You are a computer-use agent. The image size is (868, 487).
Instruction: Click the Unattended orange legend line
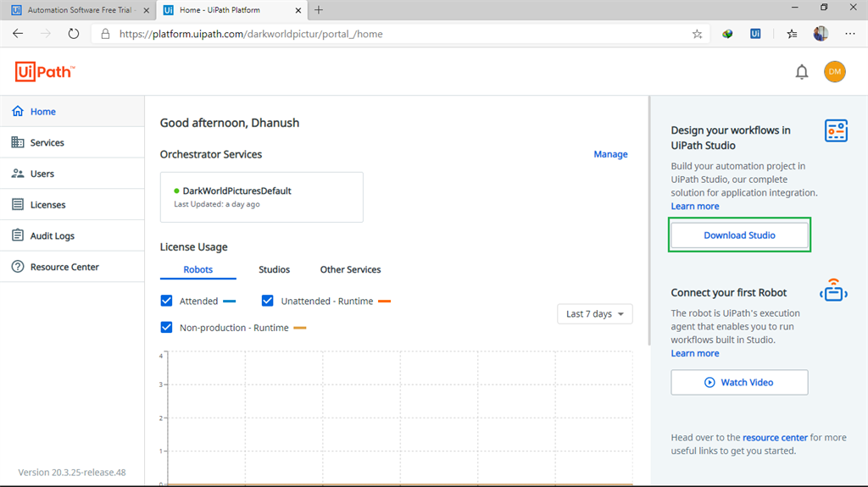384,301
